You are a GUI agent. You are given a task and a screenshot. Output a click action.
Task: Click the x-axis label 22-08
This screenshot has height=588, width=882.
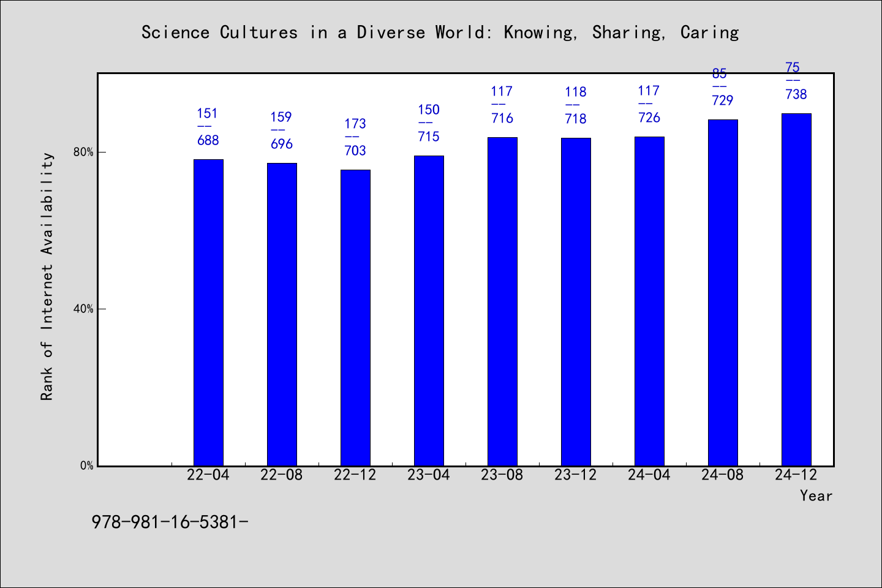[x=282, y=475]
